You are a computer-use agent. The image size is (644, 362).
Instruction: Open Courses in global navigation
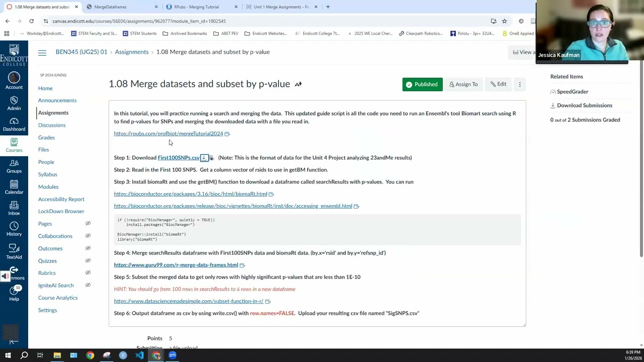click(x=14, y=145)
